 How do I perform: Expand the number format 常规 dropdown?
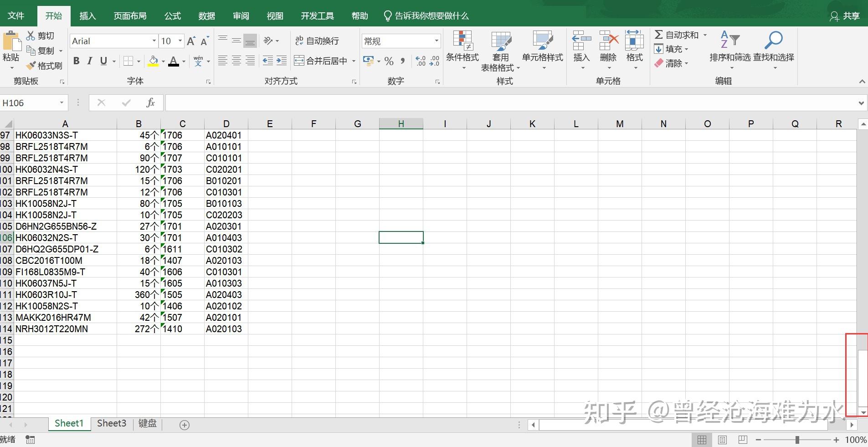(436, 41)
